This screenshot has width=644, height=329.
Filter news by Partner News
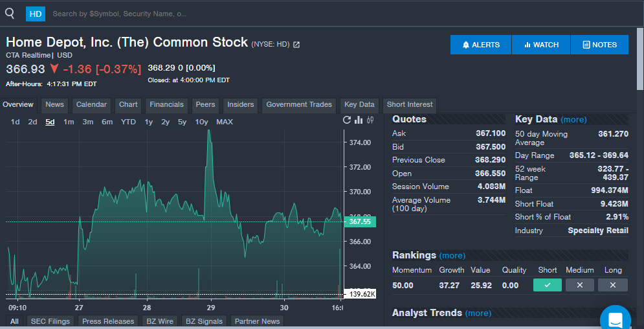point(257,321)
